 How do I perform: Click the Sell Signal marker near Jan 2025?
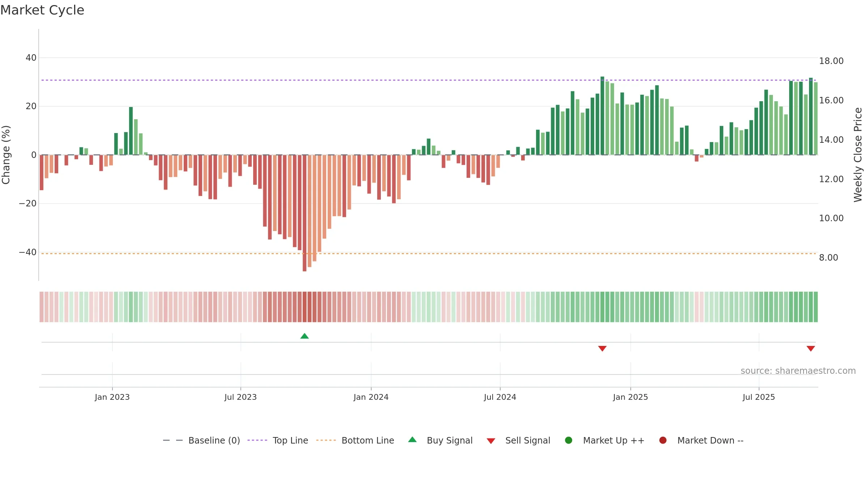coord(602,348)
